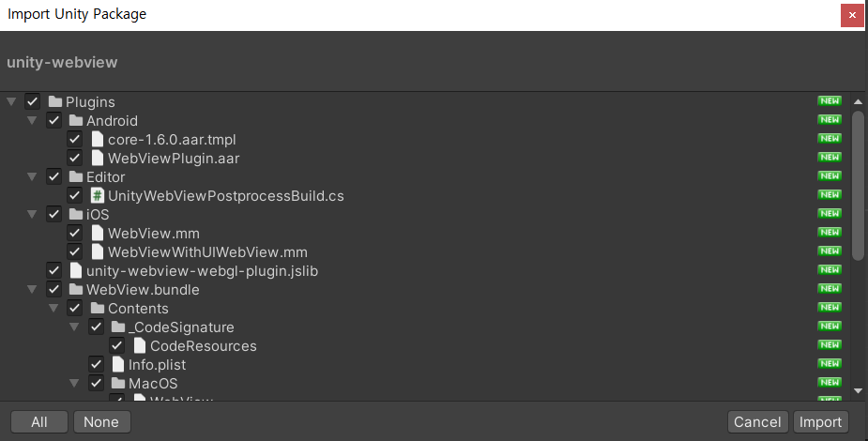Click the None button

click(x=100, y=421)
